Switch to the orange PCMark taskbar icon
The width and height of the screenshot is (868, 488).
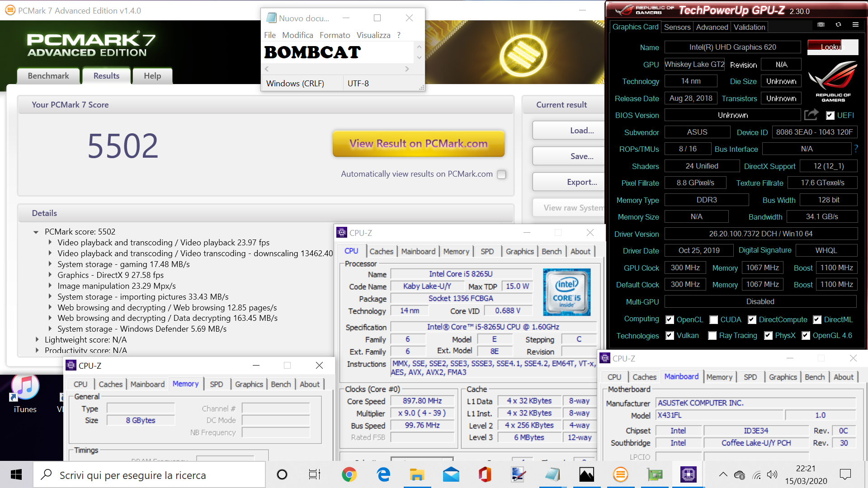click(620, 474)
